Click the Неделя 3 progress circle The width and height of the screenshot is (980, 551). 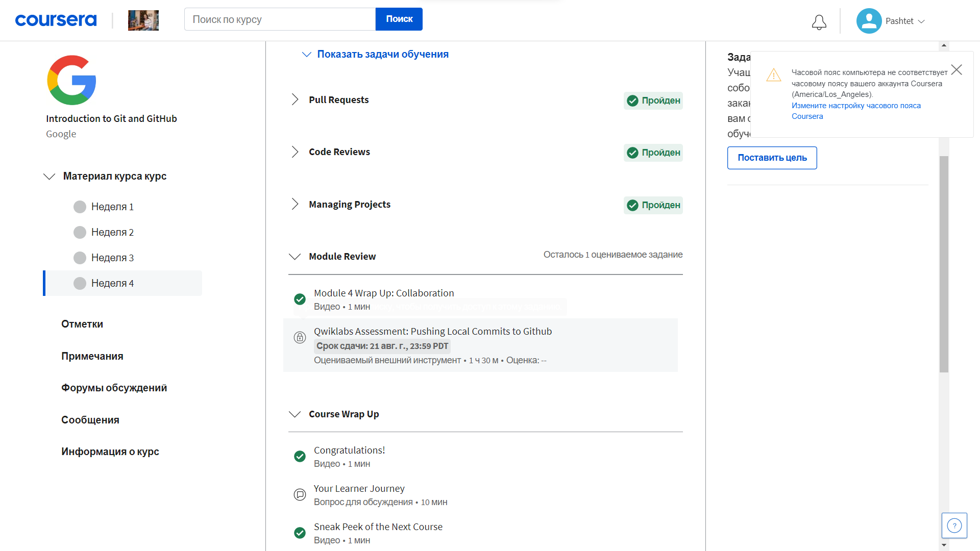[x=80, y=258]
